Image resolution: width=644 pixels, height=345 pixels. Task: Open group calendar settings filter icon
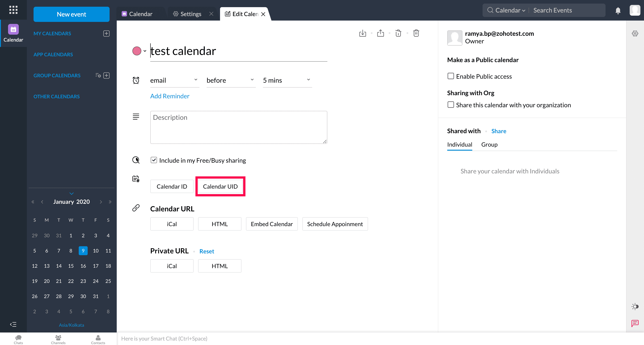click(98, 76)
